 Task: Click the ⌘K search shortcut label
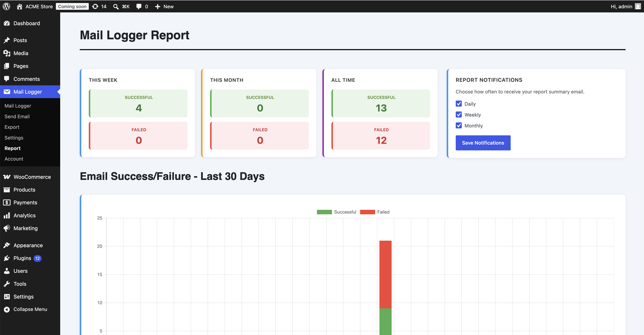click(x=126, y=7)
